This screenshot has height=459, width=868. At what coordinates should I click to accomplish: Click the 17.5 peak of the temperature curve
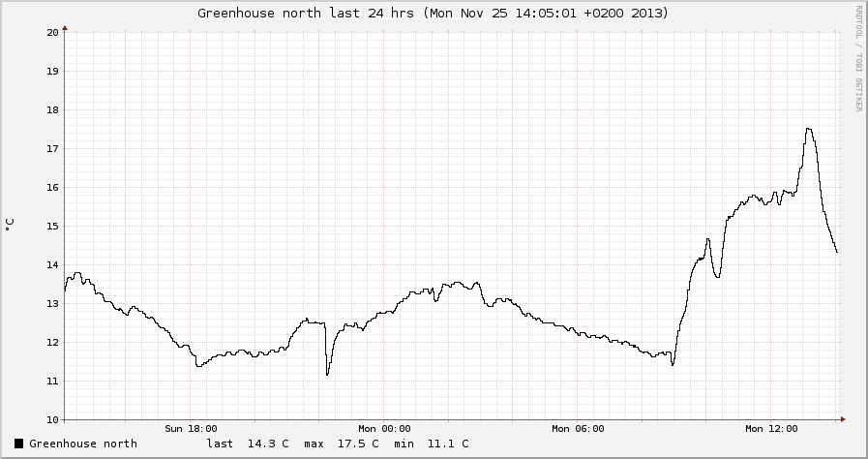pos(809,129)
